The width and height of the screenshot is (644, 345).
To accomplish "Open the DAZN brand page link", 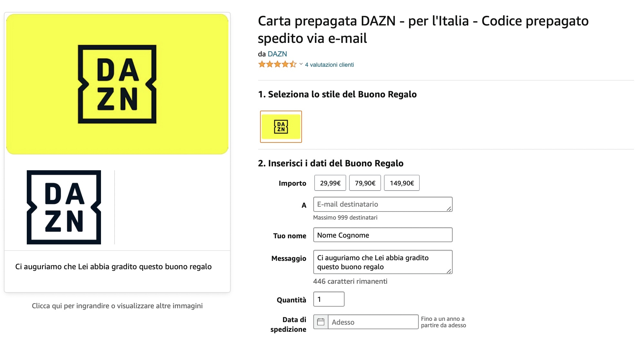I will click(x=277, y=54).
